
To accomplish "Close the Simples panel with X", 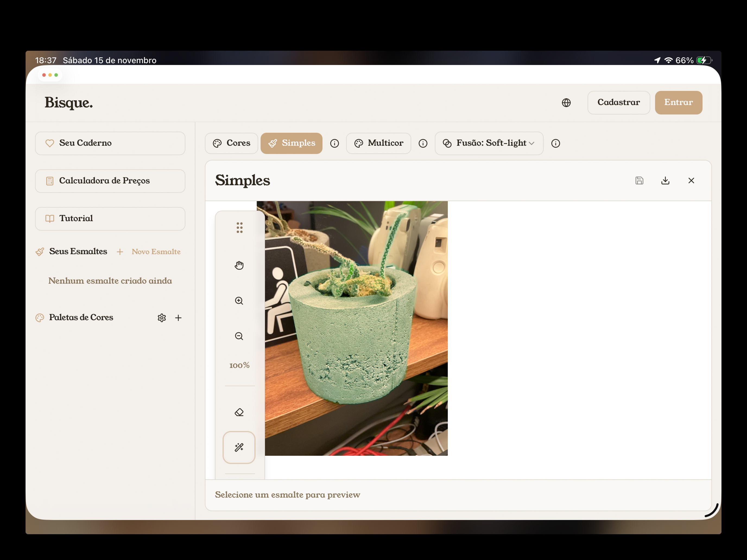I will coord(691,181).
